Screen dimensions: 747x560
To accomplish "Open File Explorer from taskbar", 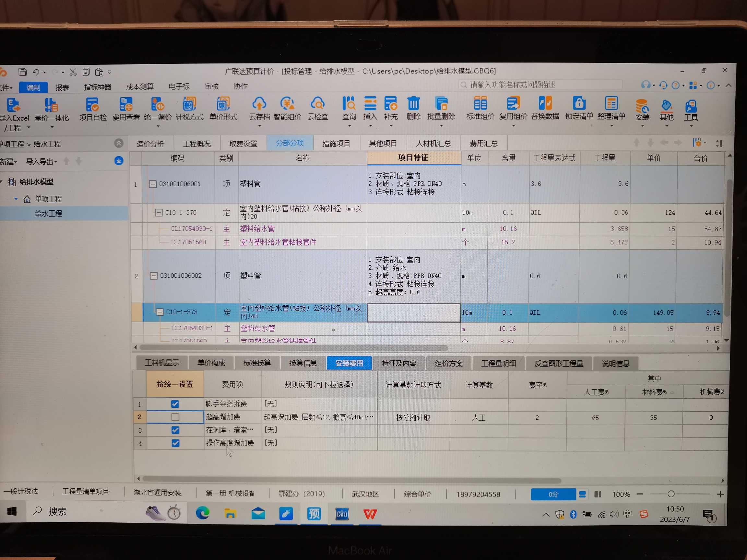I will pos(230,513).
